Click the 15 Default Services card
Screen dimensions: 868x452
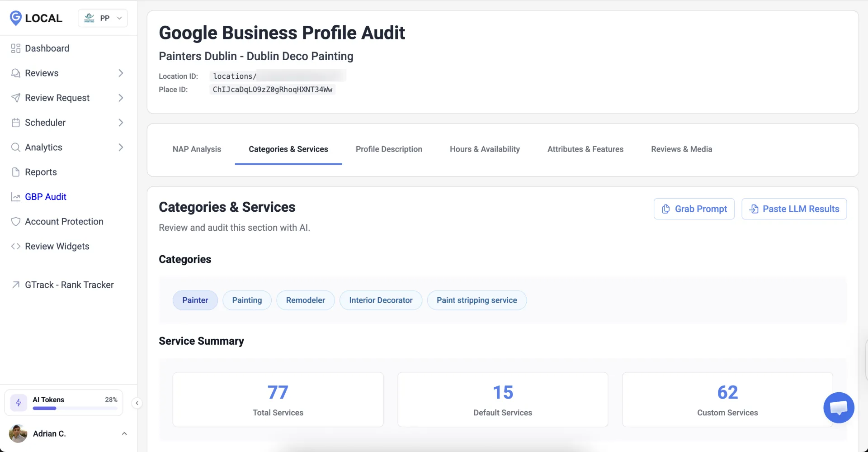click(503, 400)
